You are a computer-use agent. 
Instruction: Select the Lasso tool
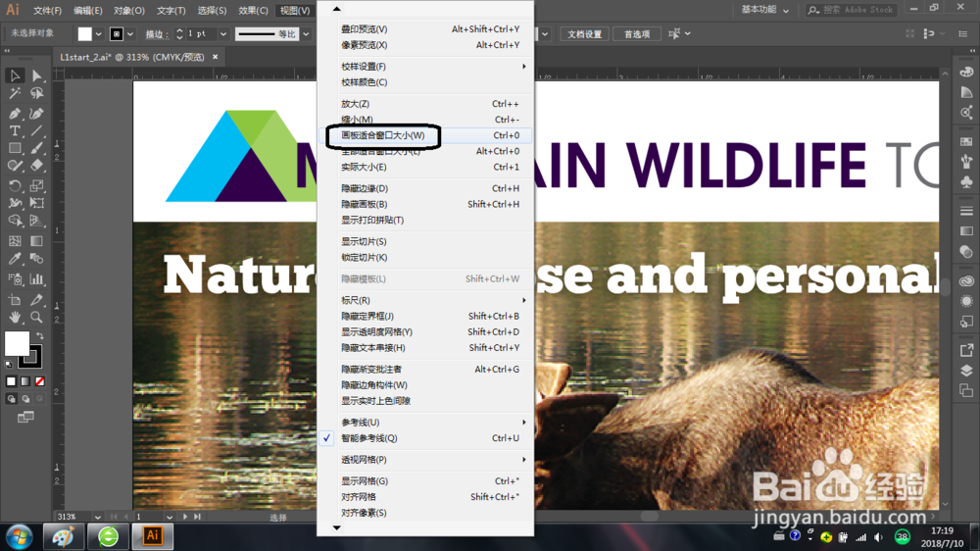(37, 94)
